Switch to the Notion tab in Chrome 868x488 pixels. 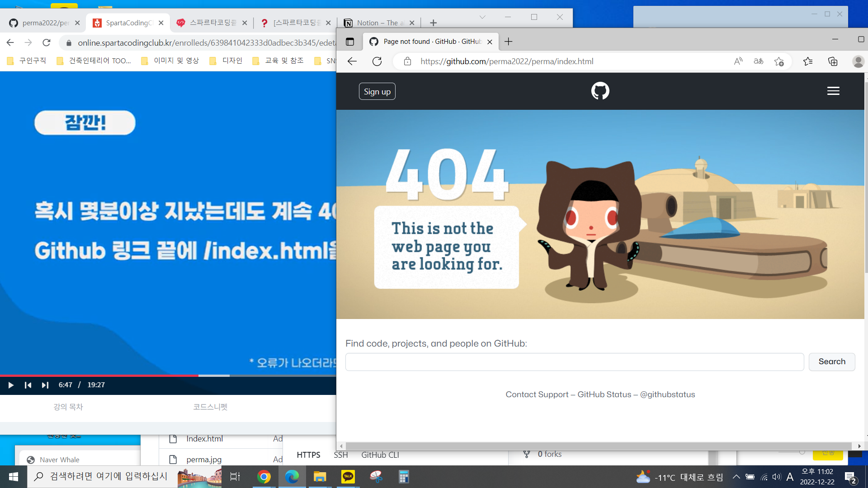[x=380, y=23]
